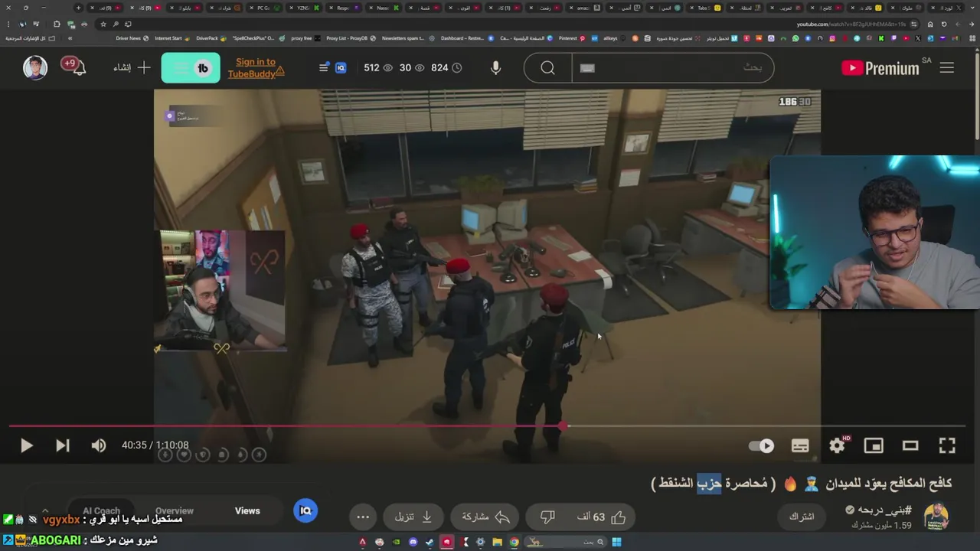980x551 pixels.
Task: Play the paused YouTube video
Action: (x=26, y=445)
